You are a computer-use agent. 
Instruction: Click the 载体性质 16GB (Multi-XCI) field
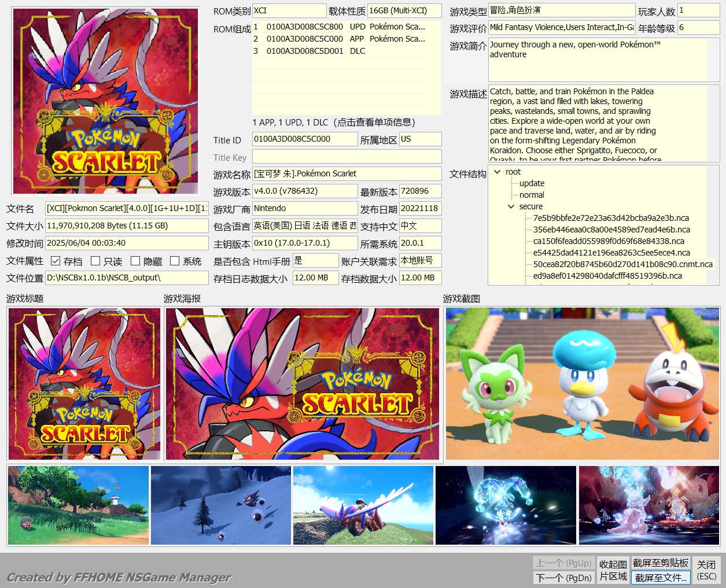pyautogui.click(x=404, y=11)
